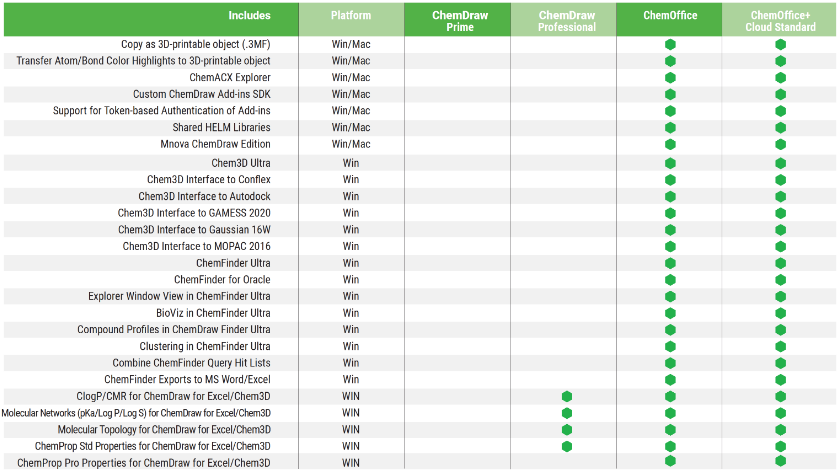The image size is (839, 472).
Task: Click ChemOffice hexagon for Mnova ChemDraw Edition
Action: click(670, 144)
